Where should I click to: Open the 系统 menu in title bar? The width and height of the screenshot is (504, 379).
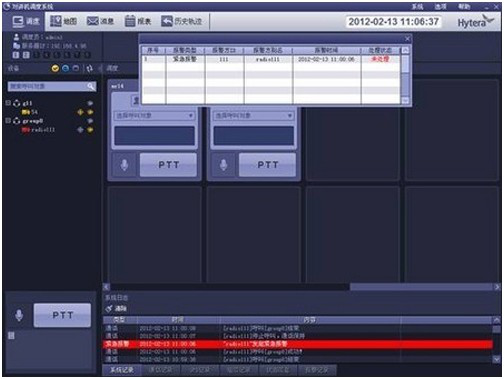click(417, 6)
